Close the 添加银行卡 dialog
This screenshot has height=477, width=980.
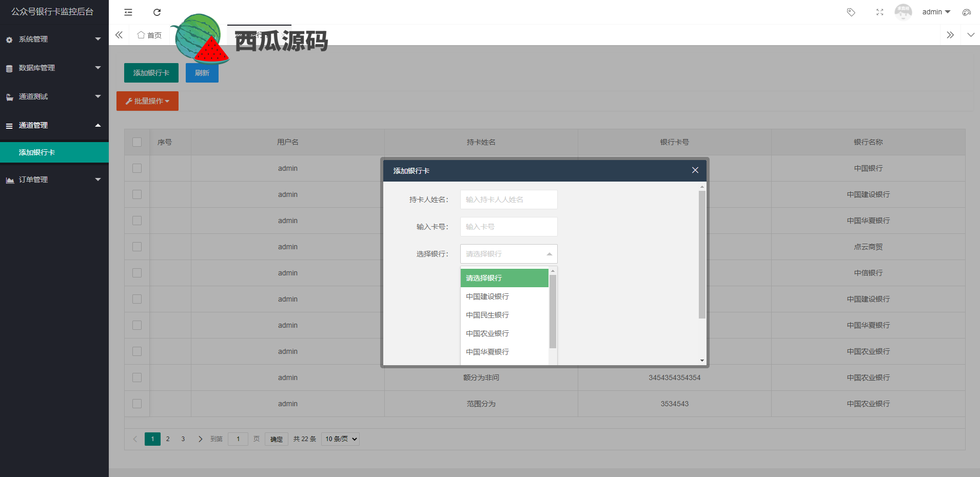695,170
